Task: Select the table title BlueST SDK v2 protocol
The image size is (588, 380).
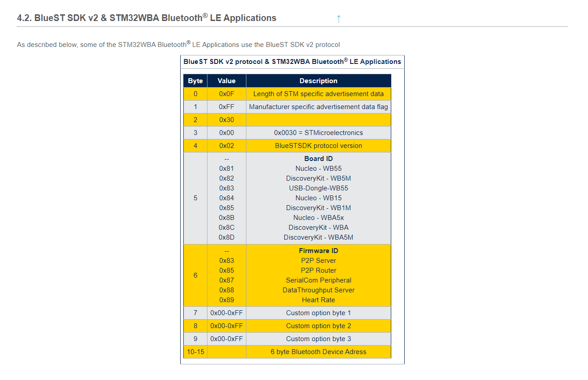Action: coord(292,62)
